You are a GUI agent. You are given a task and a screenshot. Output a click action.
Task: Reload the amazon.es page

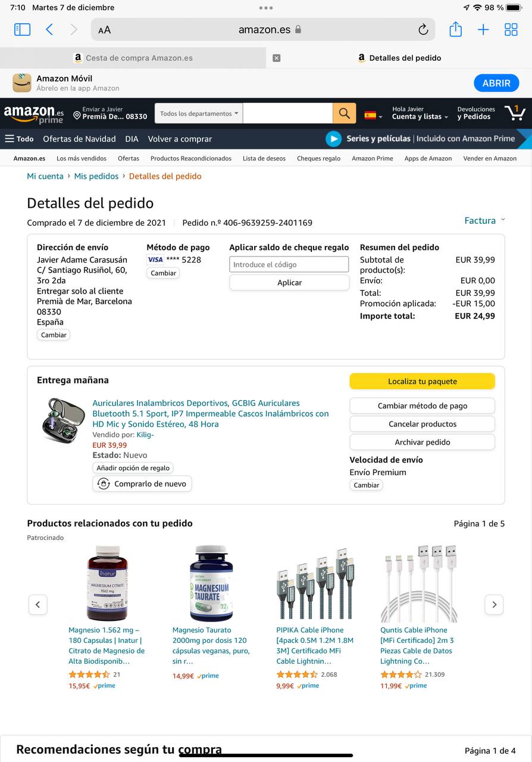point(423,30)
